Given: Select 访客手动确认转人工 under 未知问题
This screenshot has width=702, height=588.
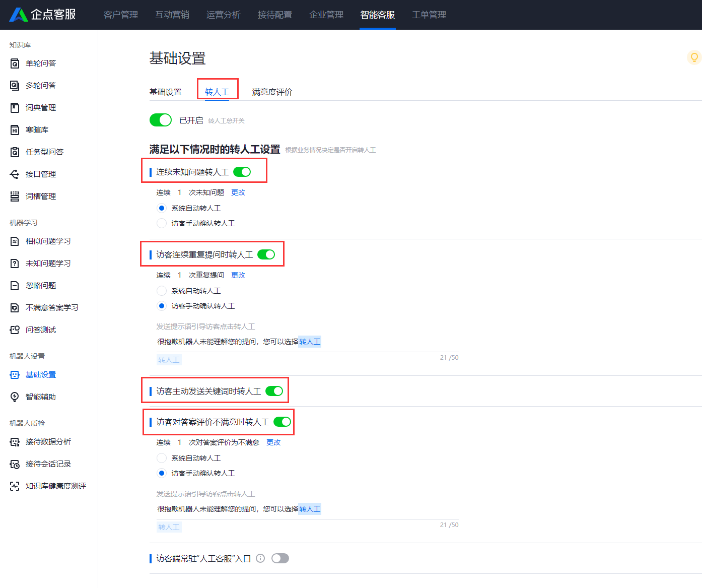Looking at the screenshot, I should click(x=162, y=223).
